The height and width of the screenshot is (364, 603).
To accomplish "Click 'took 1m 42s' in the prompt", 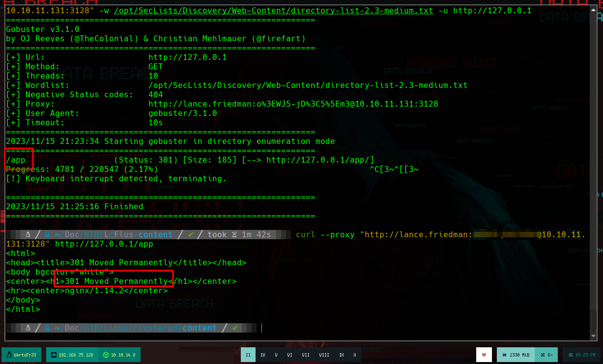I will coord(239,235).
